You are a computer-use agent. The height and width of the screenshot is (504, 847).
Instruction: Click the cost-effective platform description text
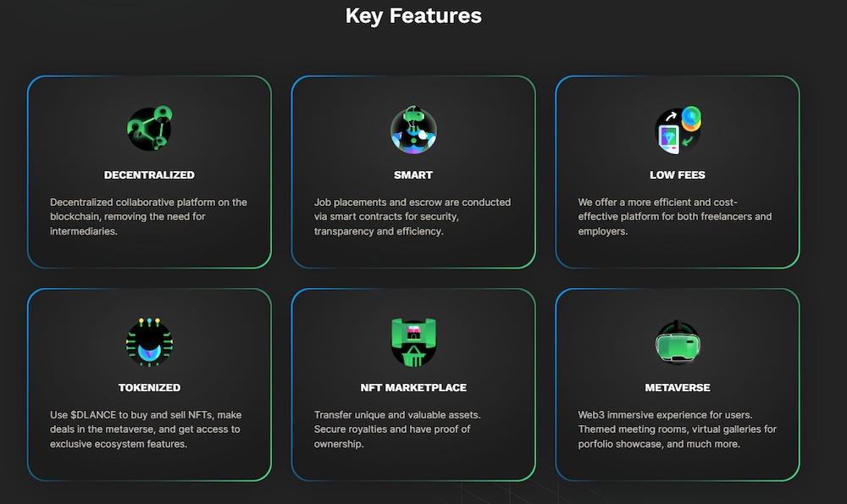pyautogui.click(x=675, y=217)
